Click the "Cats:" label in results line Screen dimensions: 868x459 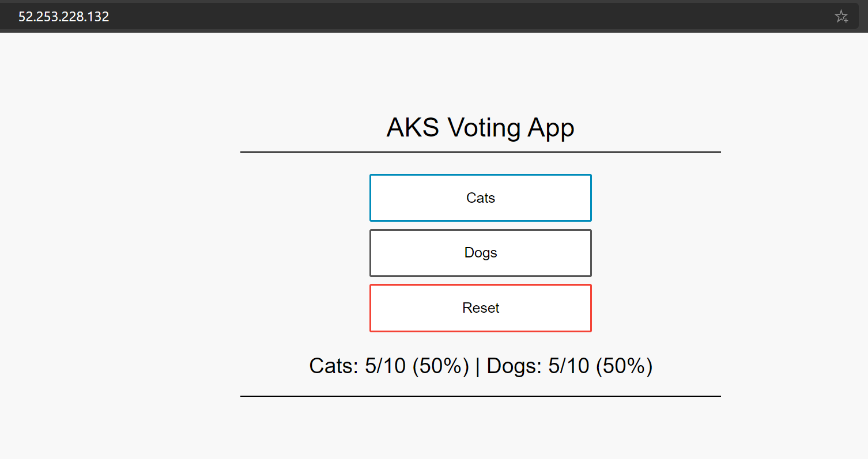tap(334, 366)
